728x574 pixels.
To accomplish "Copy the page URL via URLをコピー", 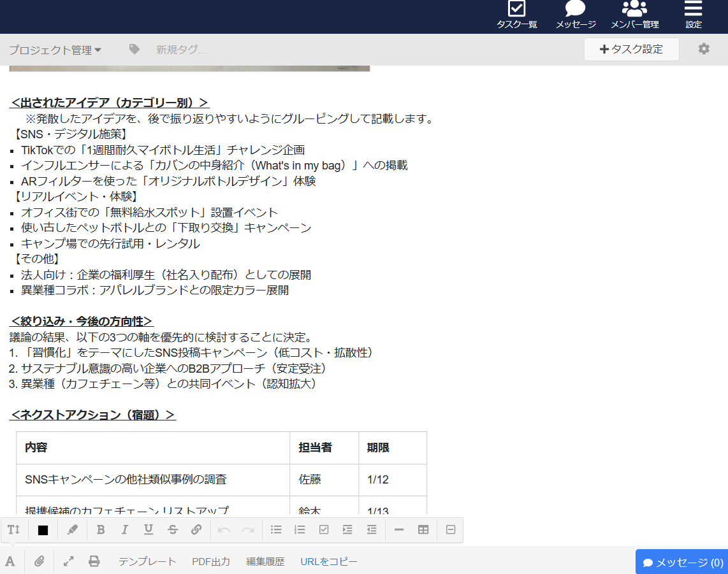I will click(328, 561).
